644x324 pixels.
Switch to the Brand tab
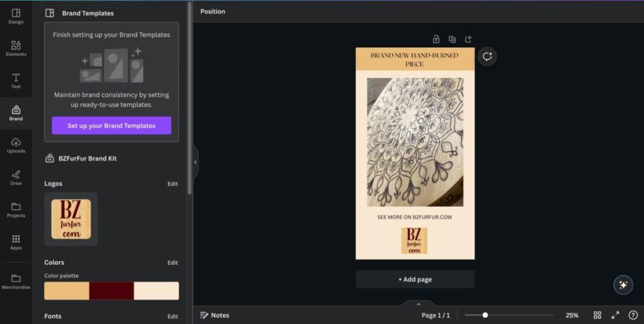[x=16, y=113]
